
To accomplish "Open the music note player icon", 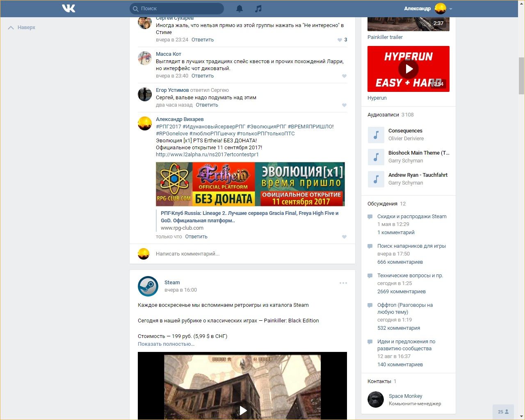I will [258, 8].
